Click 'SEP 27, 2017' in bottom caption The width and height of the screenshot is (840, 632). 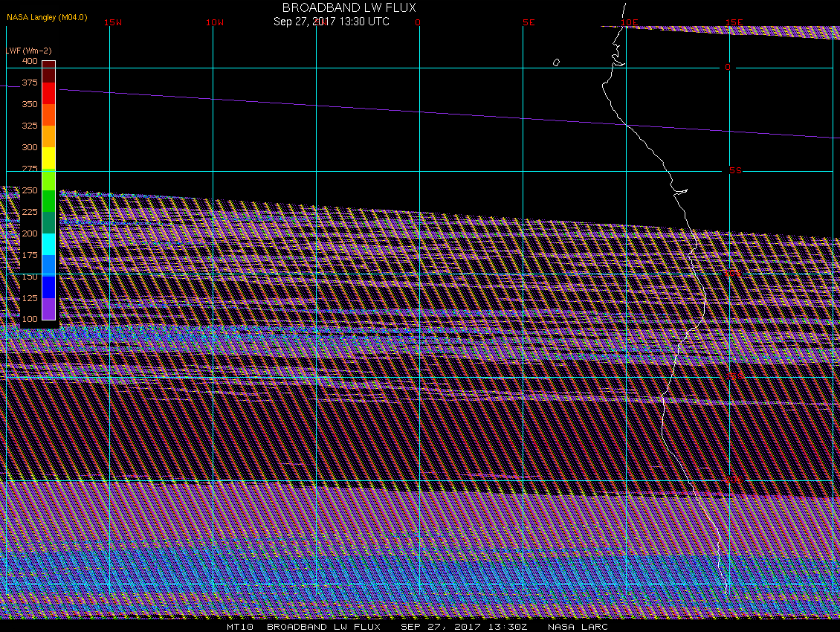pyautogui.click(x=440, y=627)
